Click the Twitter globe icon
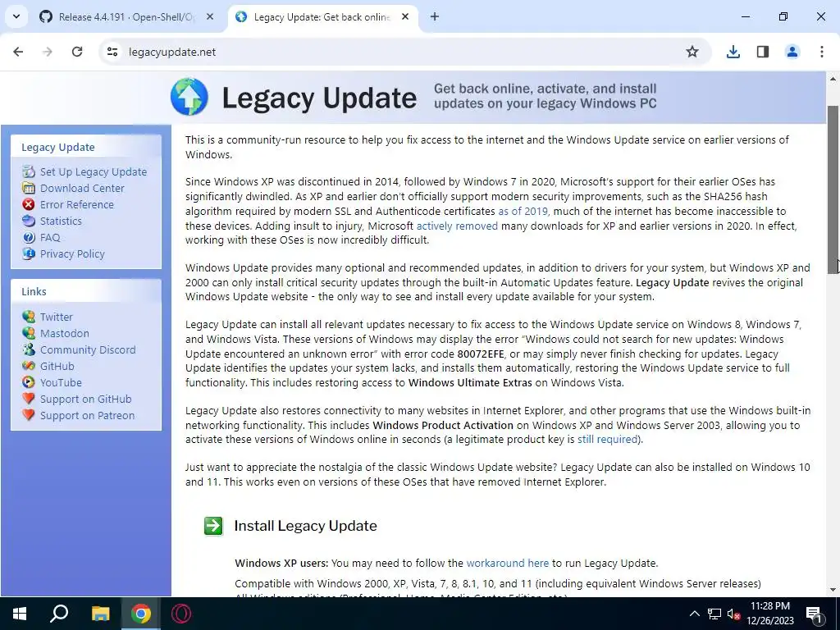Viewport: 840px width, 630px height. coord(29,317)
